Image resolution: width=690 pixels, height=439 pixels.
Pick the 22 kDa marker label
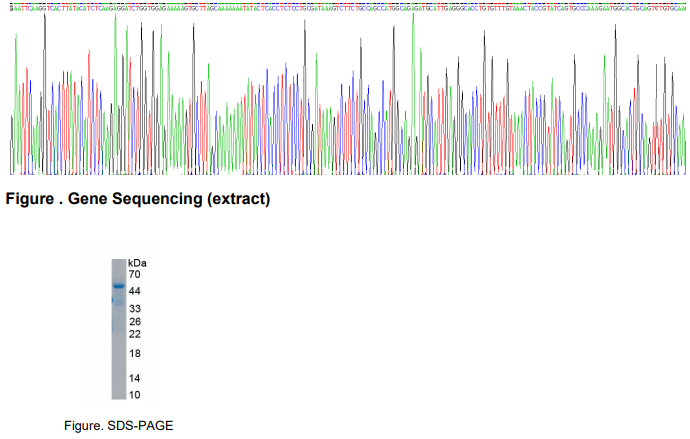pyautogui.click(x=134, y=334)
